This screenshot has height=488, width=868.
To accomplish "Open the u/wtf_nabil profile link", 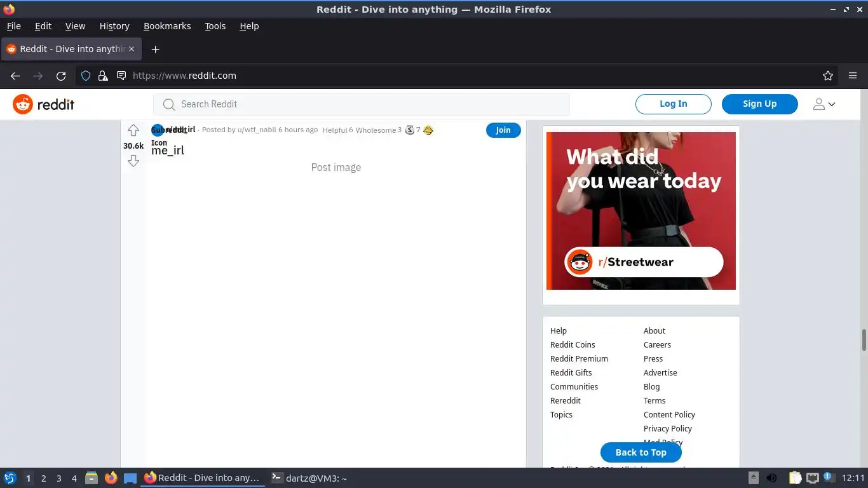I will point(257,130).
